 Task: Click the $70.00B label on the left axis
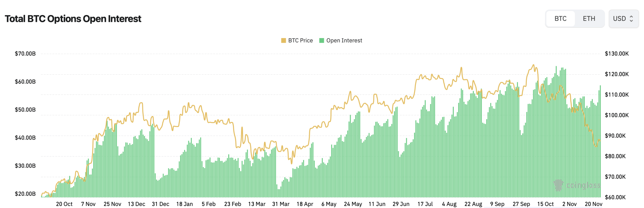25,53
